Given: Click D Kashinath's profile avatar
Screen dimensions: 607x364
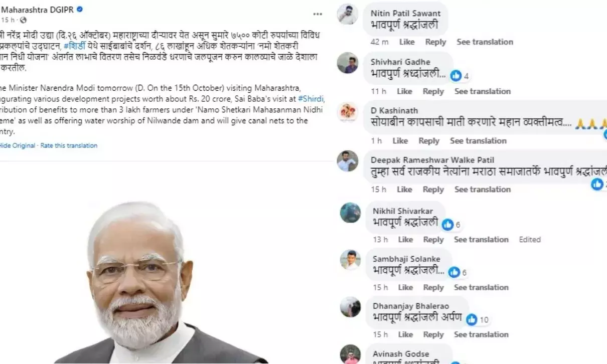Looking at the screenshot, I should 347,112.
